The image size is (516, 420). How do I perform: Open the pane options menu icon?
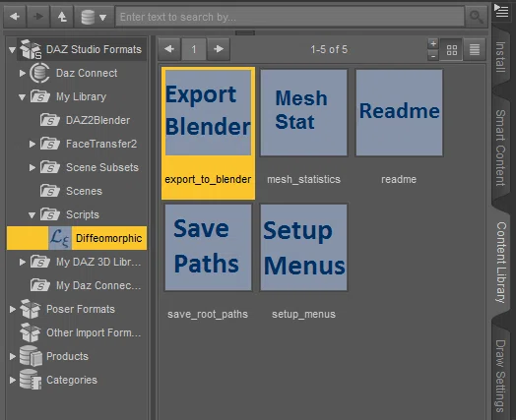[501, 11]
